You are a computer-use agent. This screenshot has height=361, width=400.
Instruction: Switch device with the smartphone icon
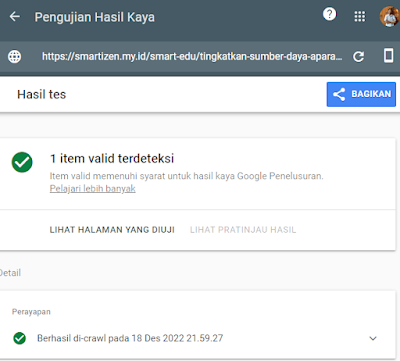(x=388, y=56)
